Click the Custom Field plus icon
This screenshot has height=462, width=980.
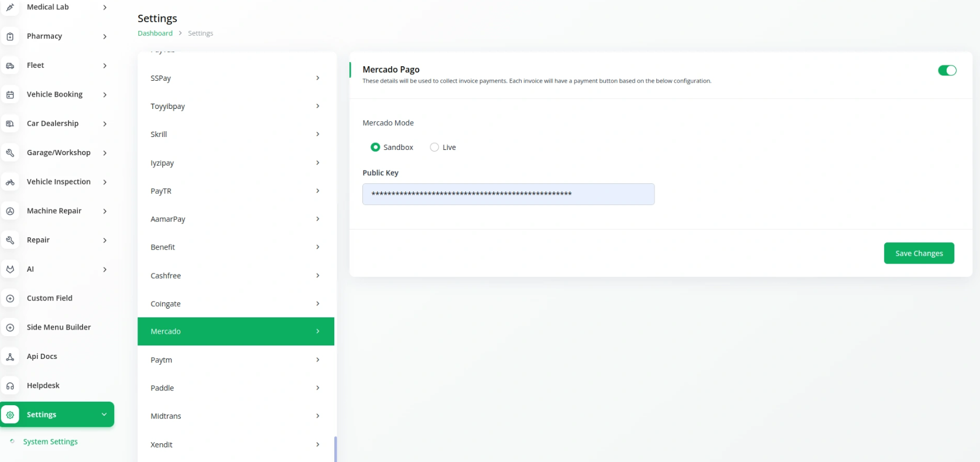point(10,299)
